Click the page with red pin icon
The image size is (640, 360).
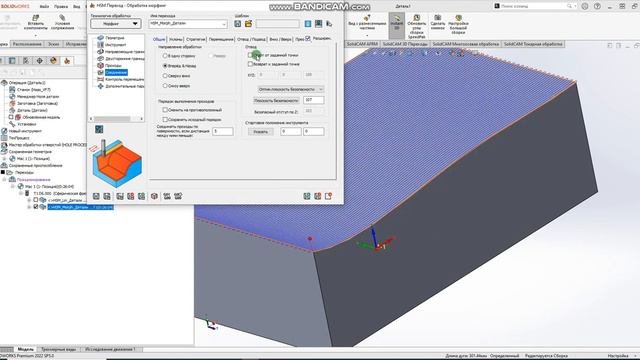coord(329,196)
